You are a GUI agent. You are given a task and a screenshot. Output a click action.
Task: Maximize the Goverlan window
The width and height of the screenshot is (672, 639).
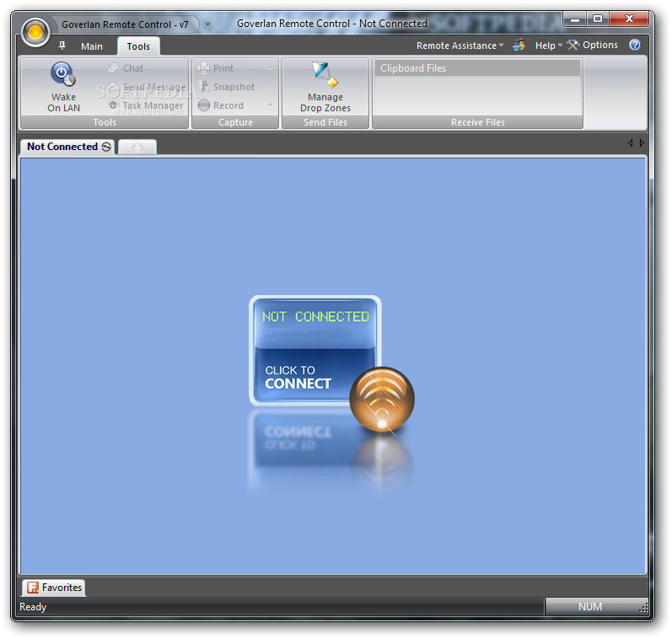point(598,19)
